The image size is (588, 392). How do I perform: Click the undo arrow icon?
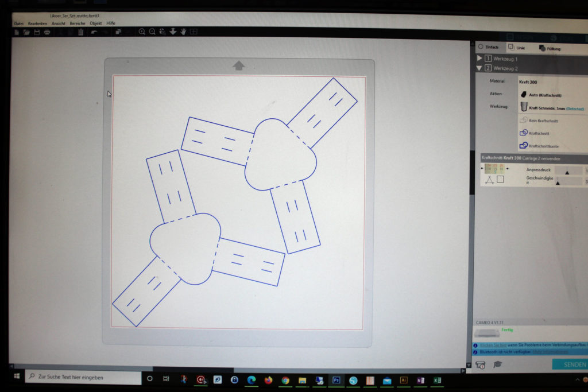[x=94, y=32]
